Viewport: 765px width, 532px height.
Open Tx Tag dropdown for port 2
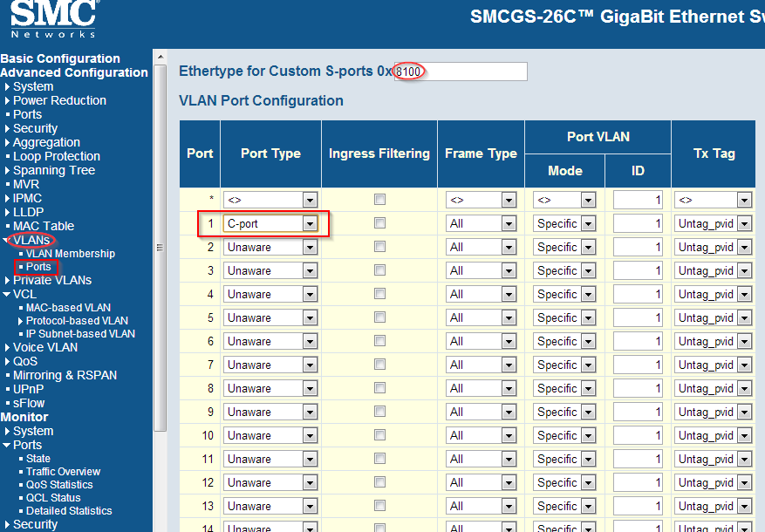[743, 247]
